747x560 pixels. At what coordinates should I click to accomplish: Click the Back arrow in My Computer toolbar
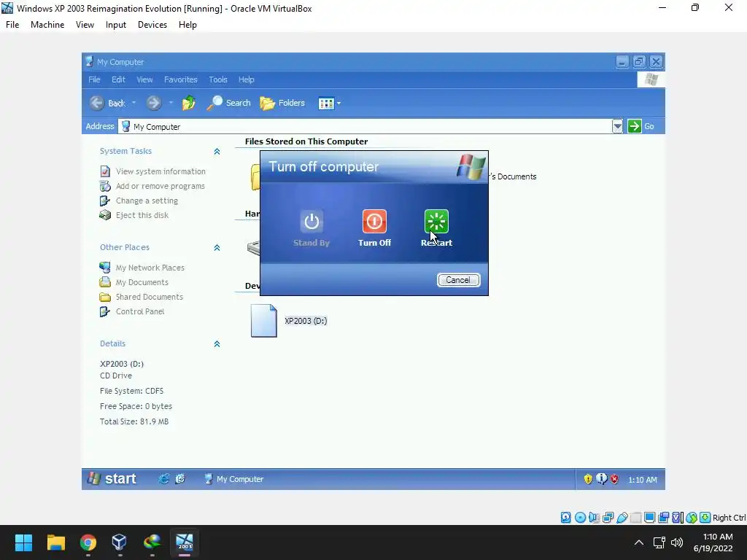point(97,103)
